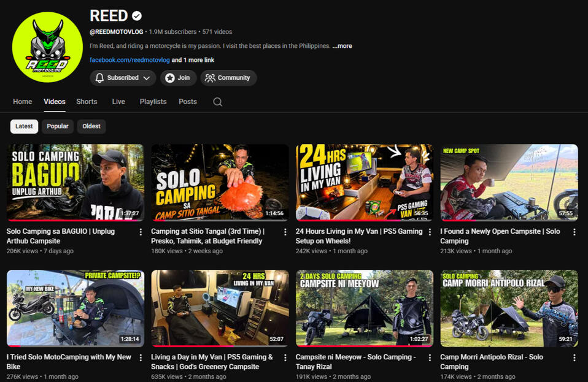Open the facebook.com/reedmotovlog link
Viewport: 588px width, 382px height.
[130, 60]
